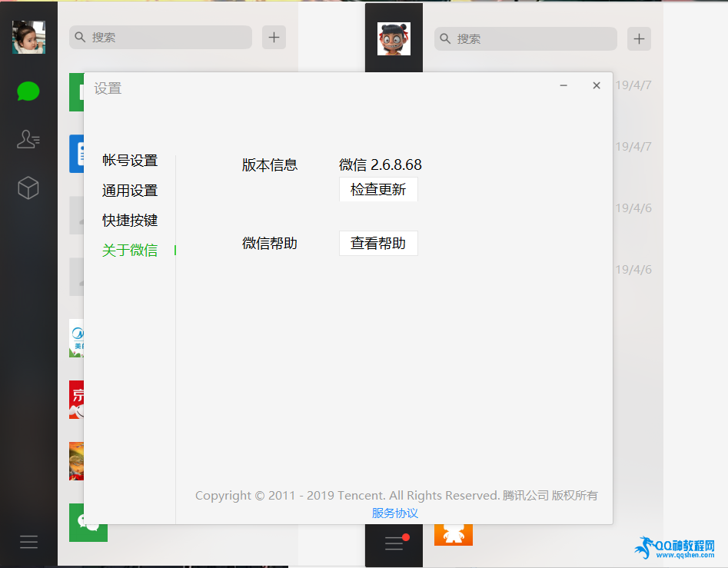Click the 查看帮助 button
This screenshot has height=568, width=728.
click(x=378, y=243)
